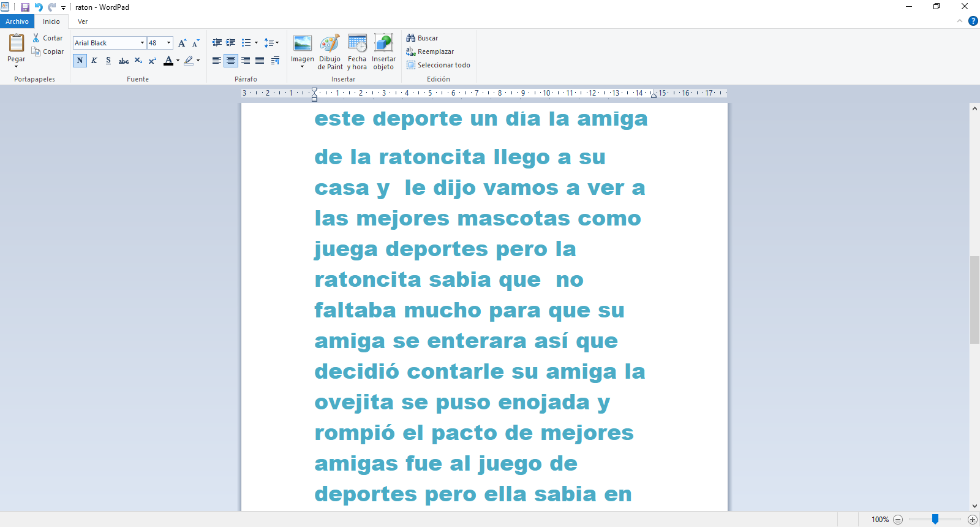The width and height of the screenshot is (980, 527).
Task: Click the zoom slider handle
Action: pos(935,519)
